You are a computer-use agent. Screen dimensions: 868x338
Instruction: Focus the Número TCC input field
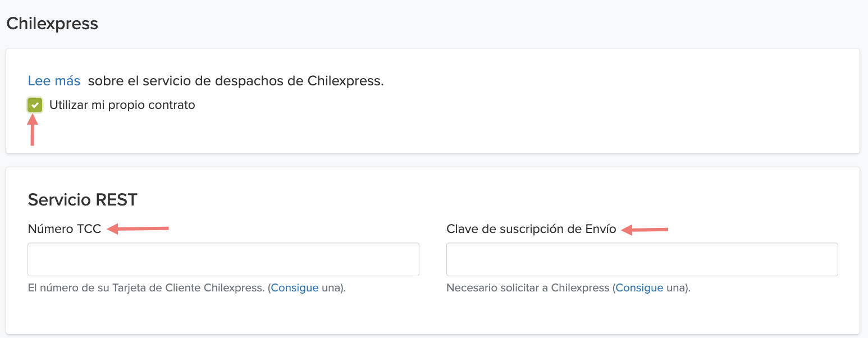point(223,259)
